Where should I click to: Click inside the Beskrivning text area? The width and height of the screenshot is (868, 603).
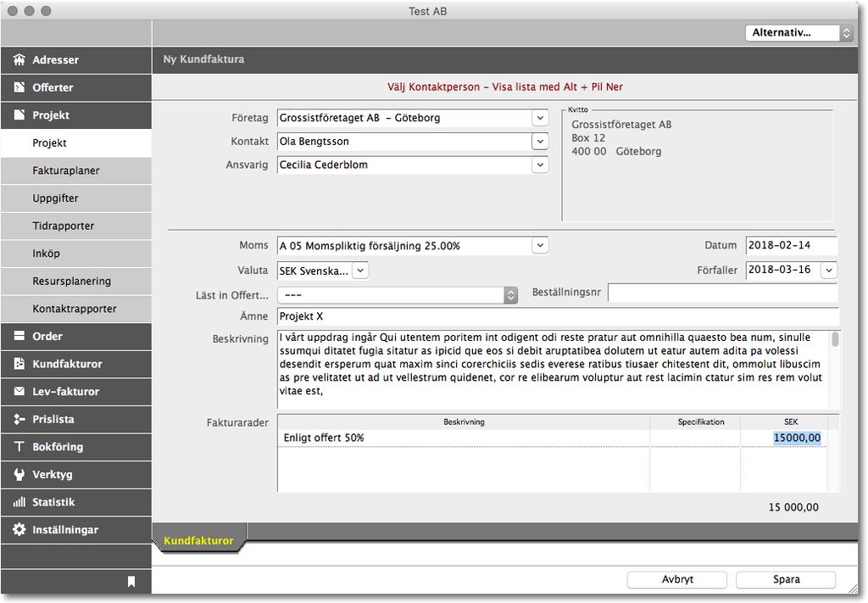554,370
